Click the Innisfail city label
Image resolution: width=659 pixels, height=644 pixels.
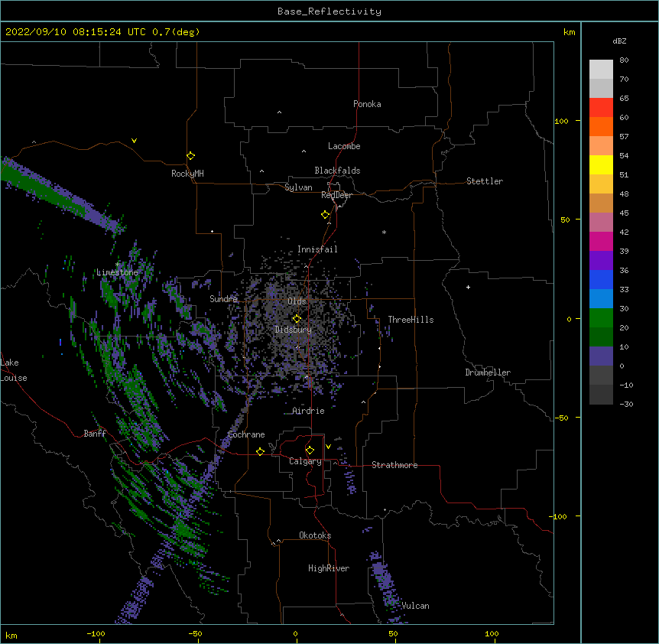(x=317, y=249)
